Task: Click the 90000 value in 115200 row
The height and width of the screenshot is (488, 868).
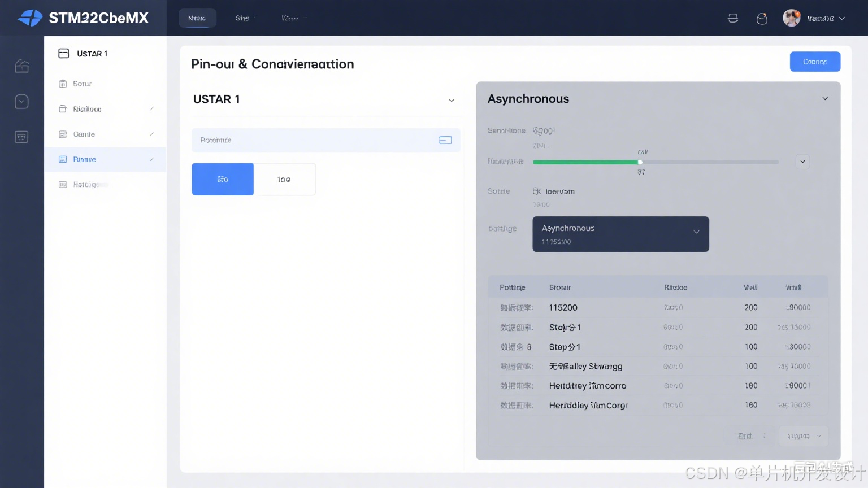Action: [x=798, y=308]
